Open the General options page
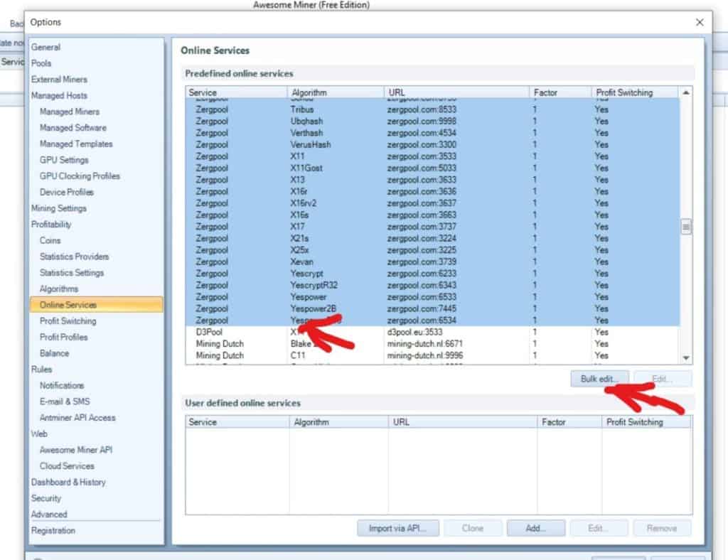 click(x=45, y=47)
